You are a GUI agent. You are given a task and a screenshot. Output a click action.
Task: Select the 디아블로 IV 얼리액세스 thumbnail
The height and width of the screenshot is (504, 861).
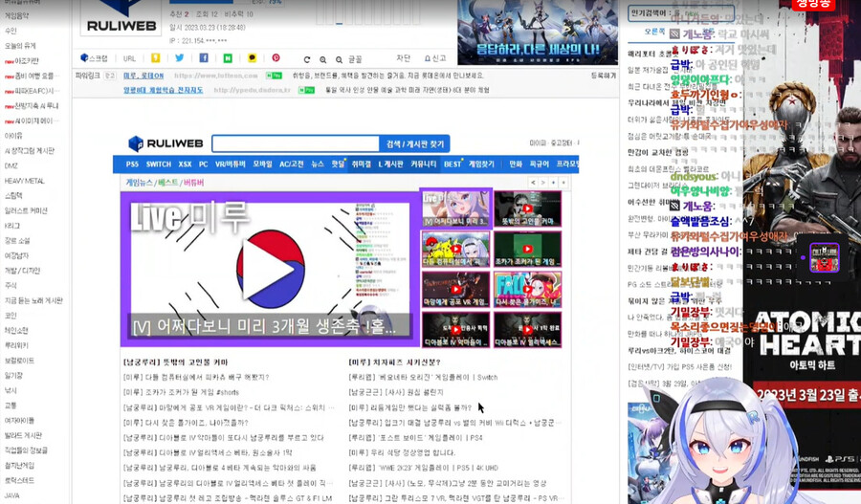[x=528, y=329]
